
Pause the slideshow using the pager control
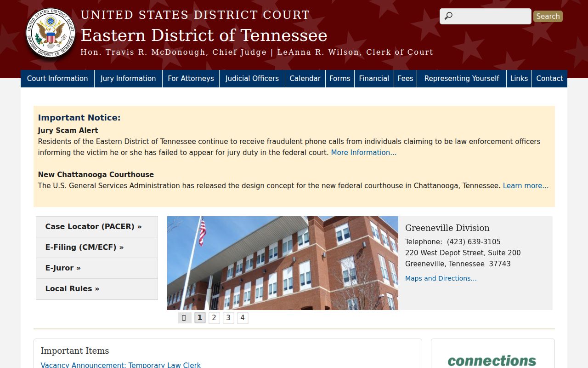point(184,318)
